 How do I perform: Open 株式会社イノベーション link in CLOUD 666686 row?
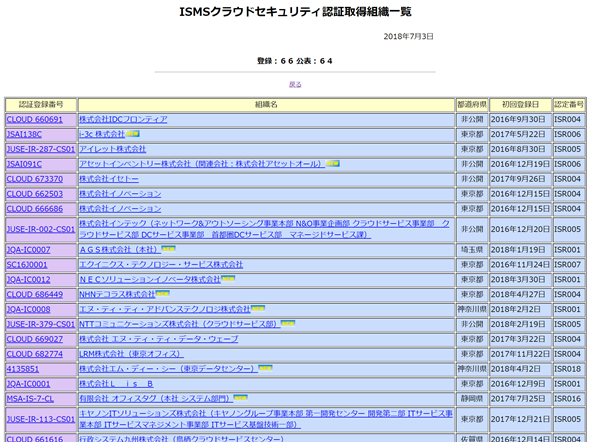120,209
